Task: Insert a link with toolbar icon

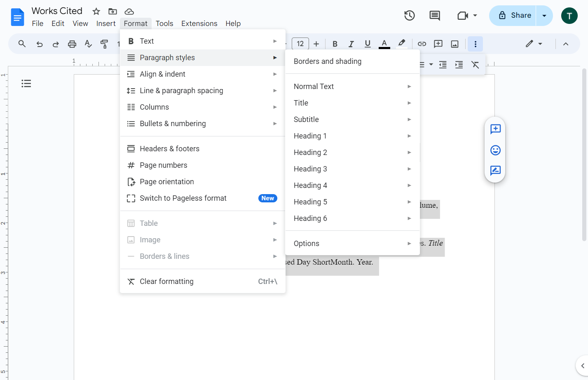Action: point(422,44)
